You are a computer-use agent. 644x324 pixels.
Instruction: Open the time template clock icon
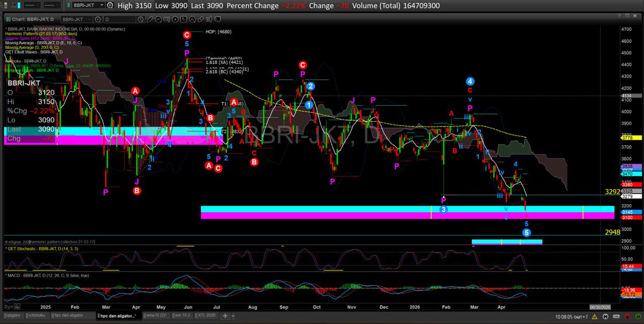141,19
